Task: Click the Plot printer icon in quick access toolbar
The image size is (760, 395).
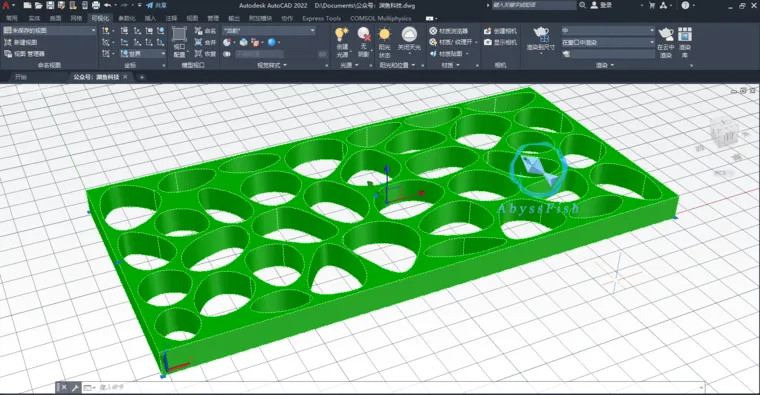Action: [95, 5]
